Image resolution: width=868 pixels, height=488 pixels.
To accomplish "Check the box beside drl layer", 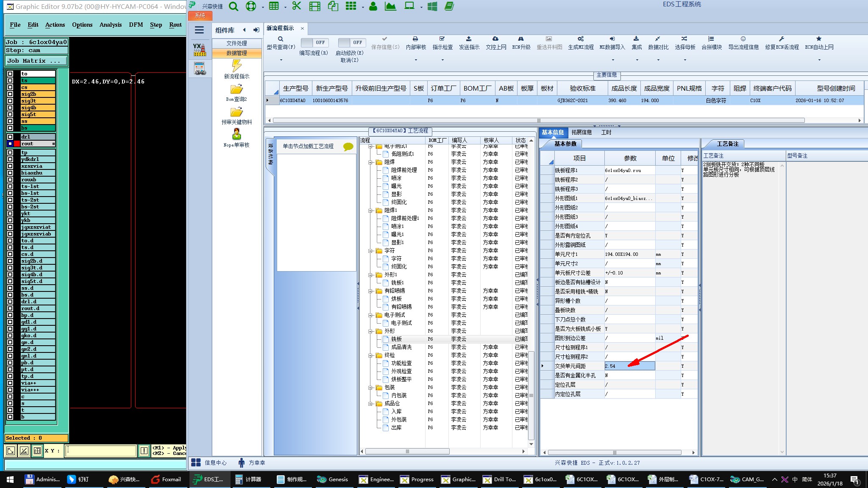I will pos(10,137).
